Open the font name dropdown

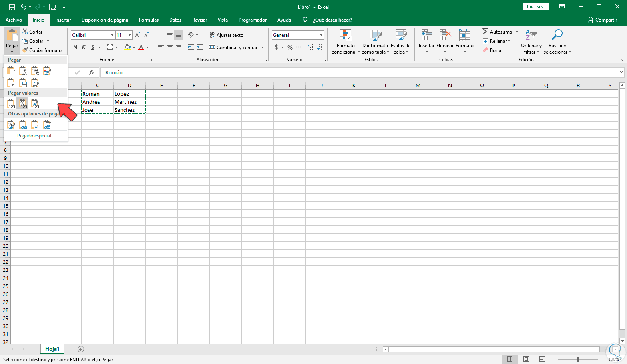coord(112,35)
